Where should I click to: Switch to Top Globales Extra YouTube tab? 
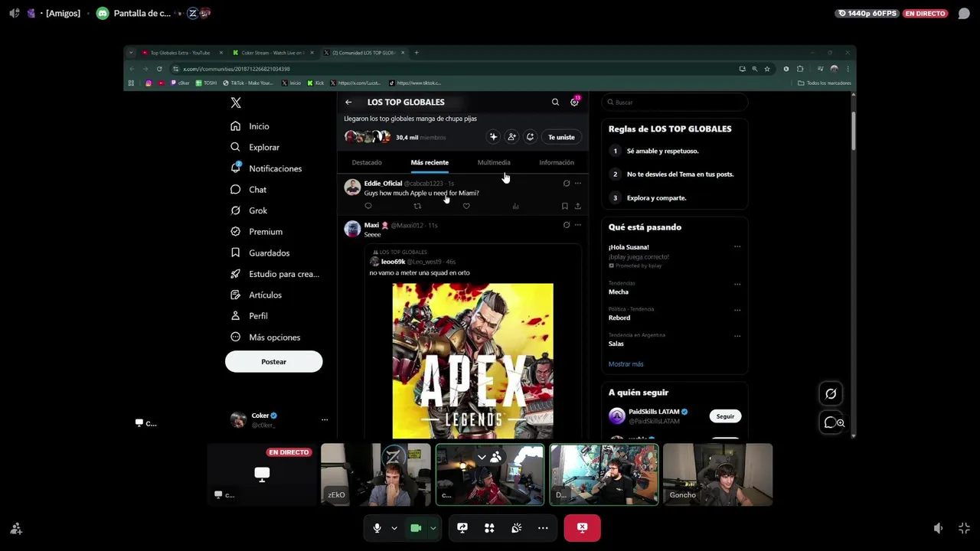180,53
